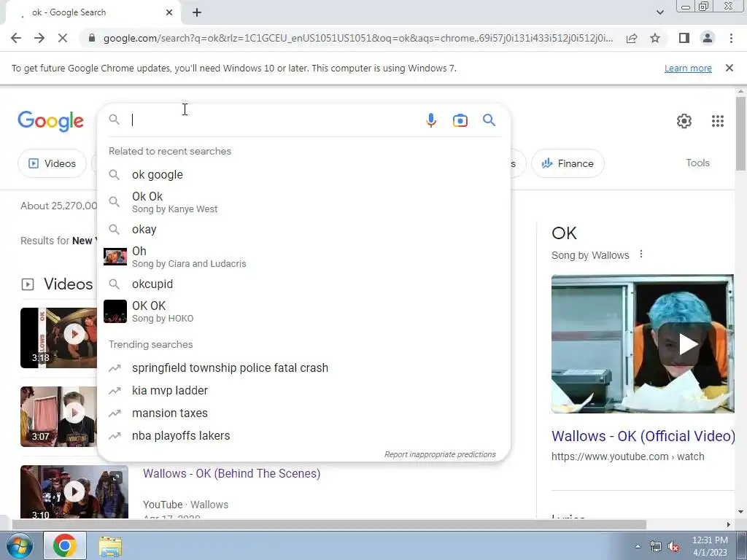
Task: Open Wallows - OK (Official Video) link
Action: pos(643,436)
